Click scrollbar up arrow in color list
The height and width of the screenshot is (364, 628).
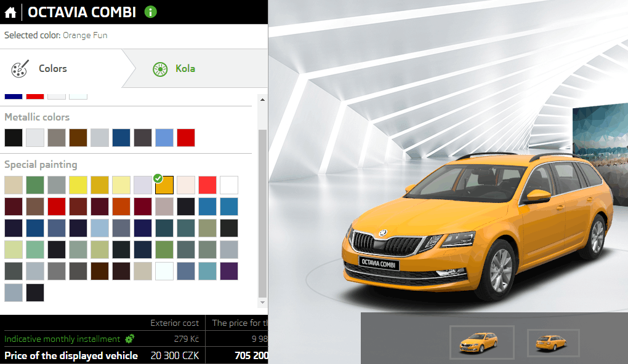(262, 100)
